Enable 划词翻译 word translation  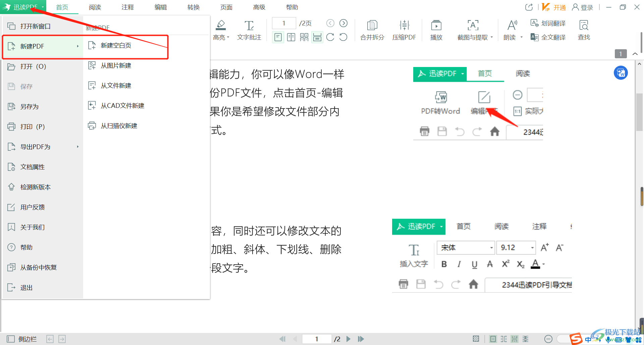coord(548,23)
